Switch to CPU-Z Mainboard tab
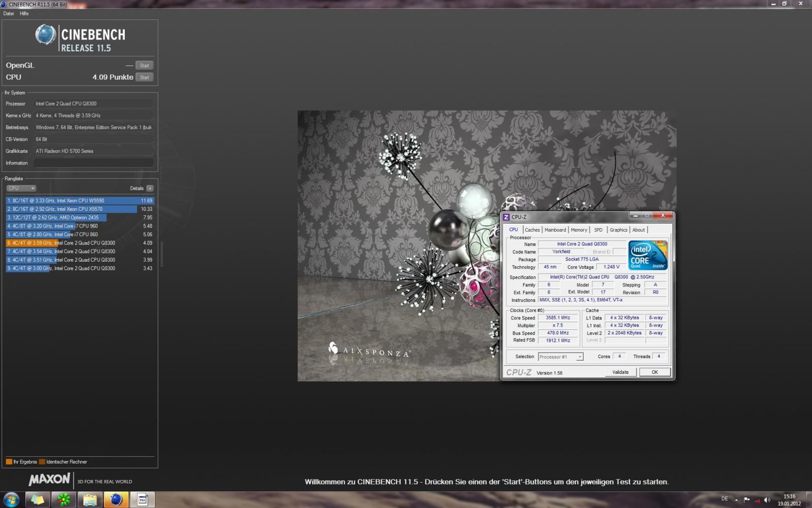This screenshot has height=508, width=812. pos(555,230)
